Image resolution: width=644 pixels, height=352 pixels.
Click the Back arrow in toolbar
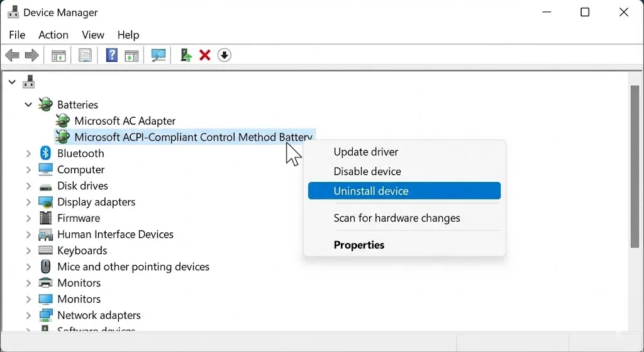pyautogui.click(x=13, y=55)
